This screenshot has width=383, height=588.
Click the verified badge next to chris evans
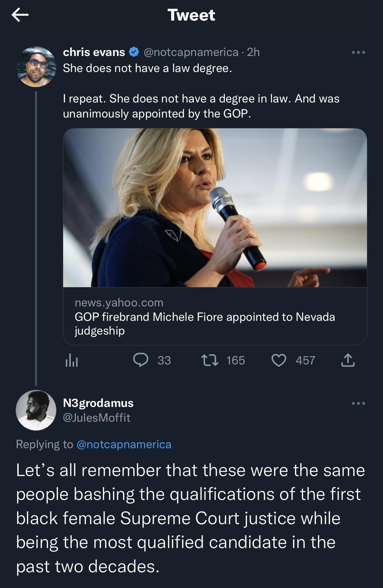point(133,52)
